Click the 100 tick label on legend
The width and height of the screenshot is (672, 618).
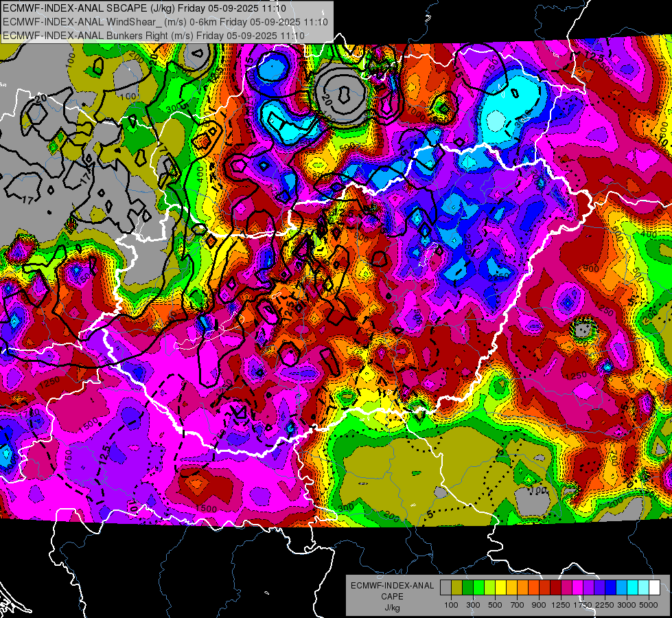pyautogui.click(x=451, y=605)
